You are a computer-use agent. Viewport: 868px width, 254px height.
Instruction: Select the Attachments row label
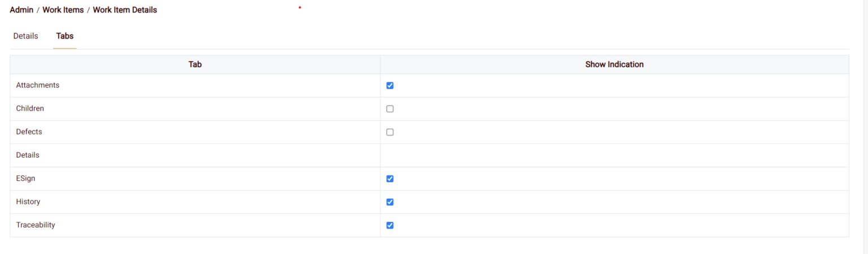coord(38,85)
